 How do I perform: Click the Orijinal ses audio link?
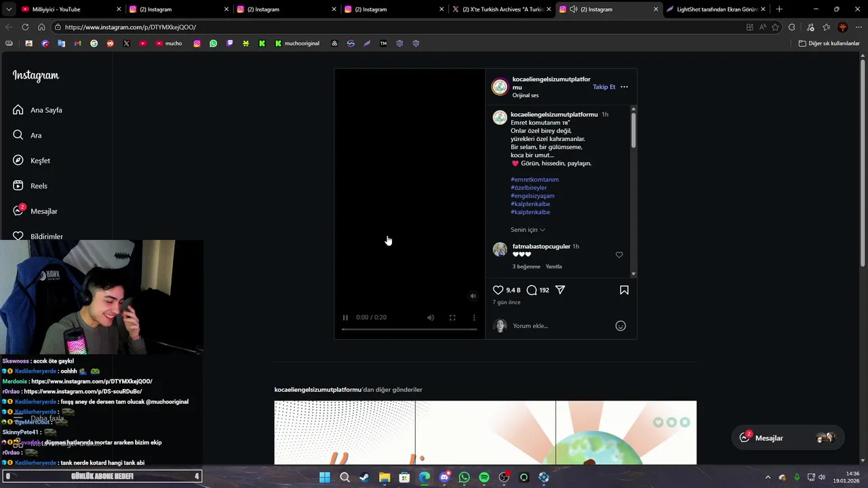click(x=526, y=96)
